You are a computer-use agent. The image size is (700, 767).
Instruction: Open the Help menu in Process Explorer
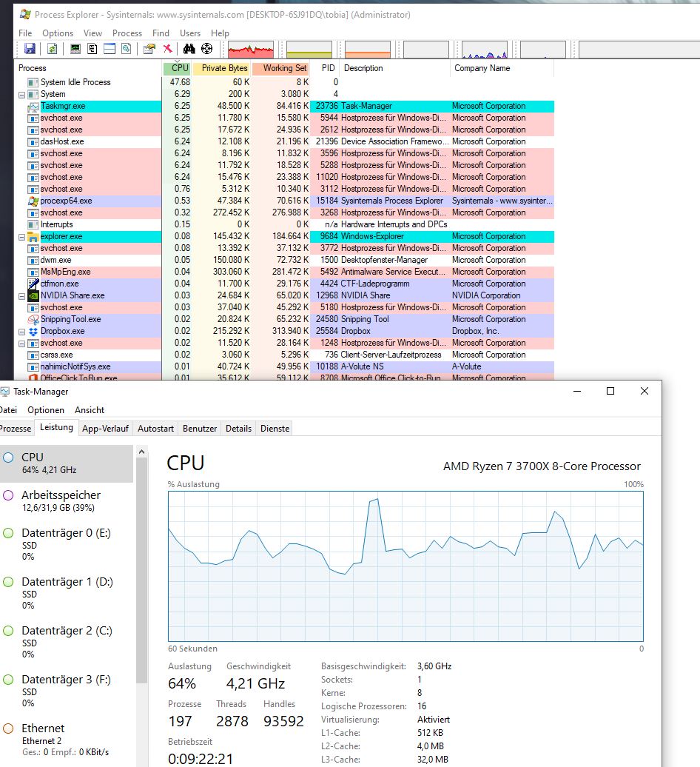tap(220, 33)
